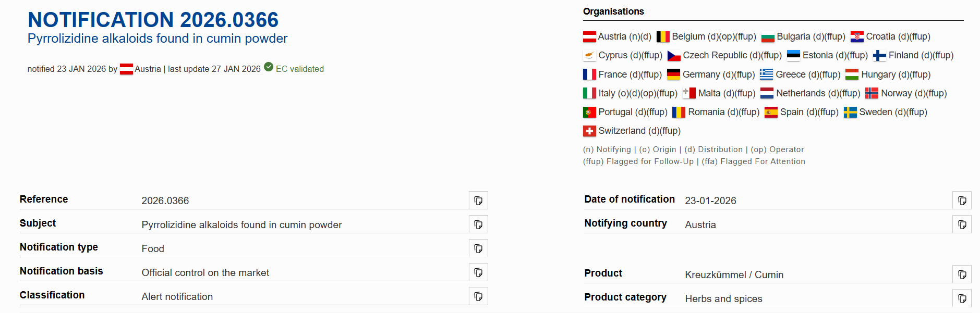Copy the Notifying country value
The width and height of the screenshot is (980, 313).
(962, 224)
